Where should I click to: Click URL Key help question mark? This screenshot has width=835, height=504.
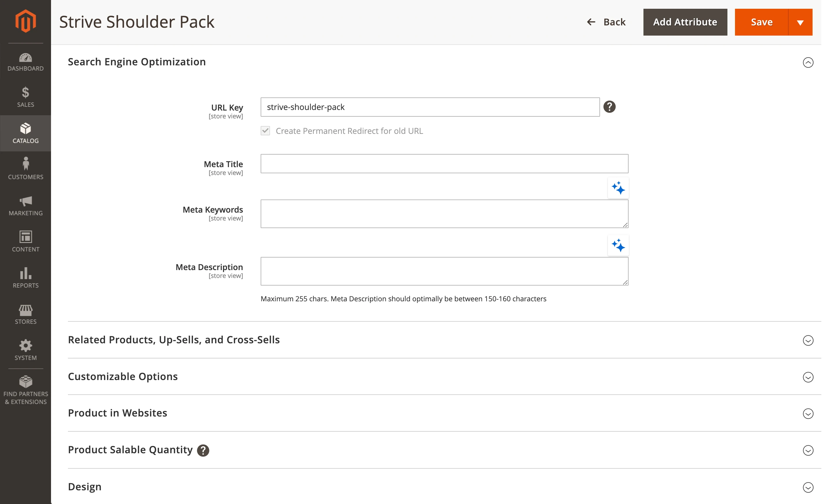[x=609, y=107]
